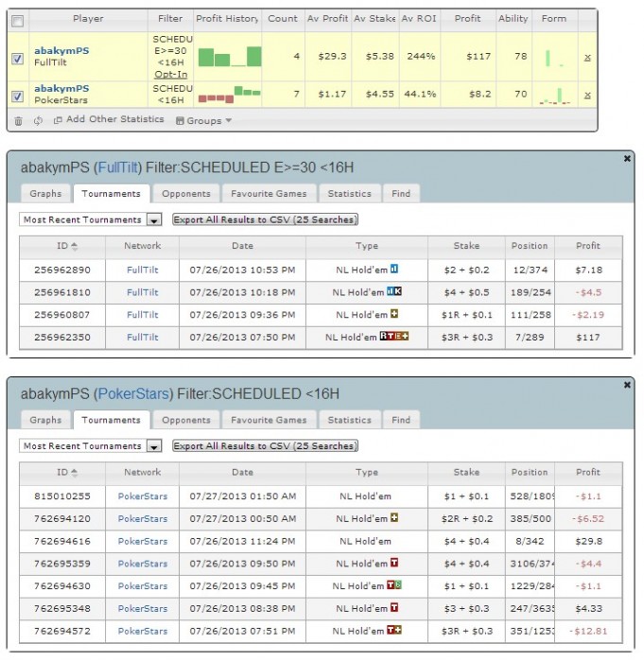Click the turbo T icon for tournament 762695359
The image size is (644, 662).
(394, 563)
